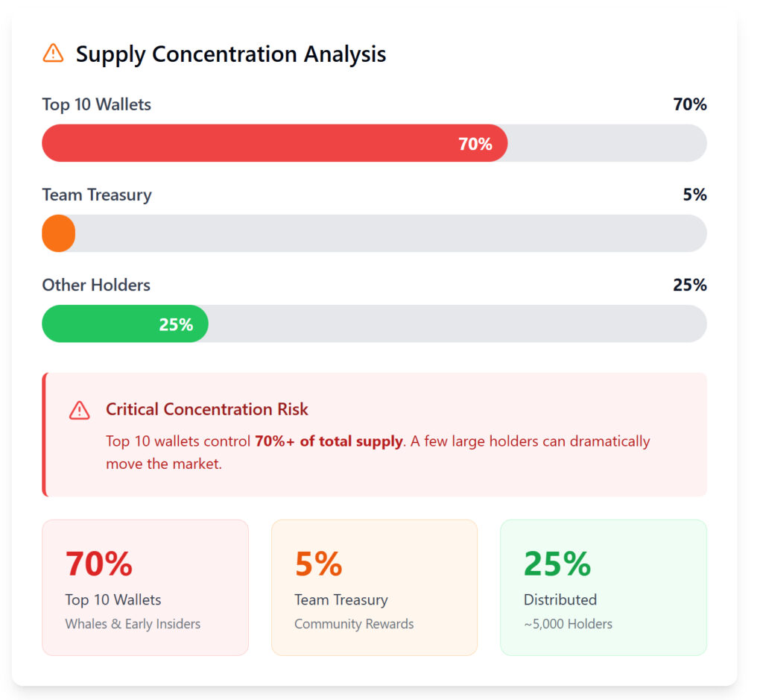
Task: Select the Other Holders bar label
Action: click(96, 285)
